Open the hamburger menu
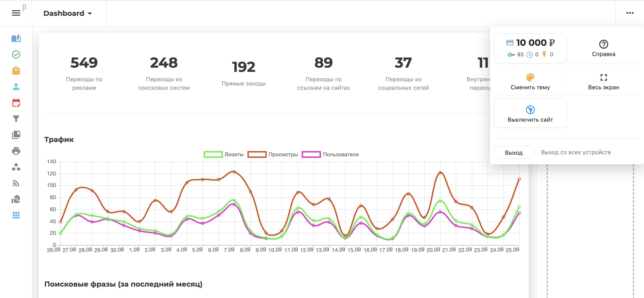 coord(16,13)
